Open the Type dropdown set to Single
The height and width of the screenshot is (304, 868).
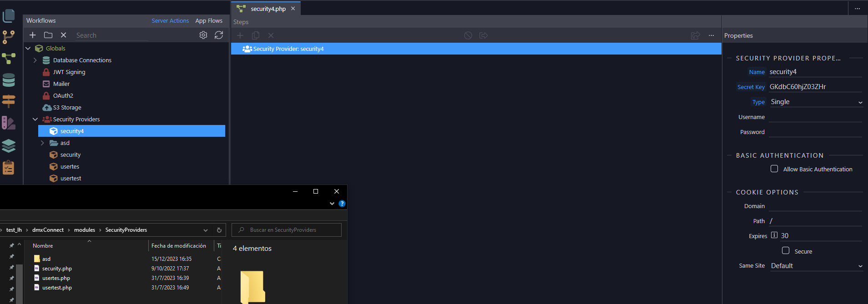click(x=816, y=102)
